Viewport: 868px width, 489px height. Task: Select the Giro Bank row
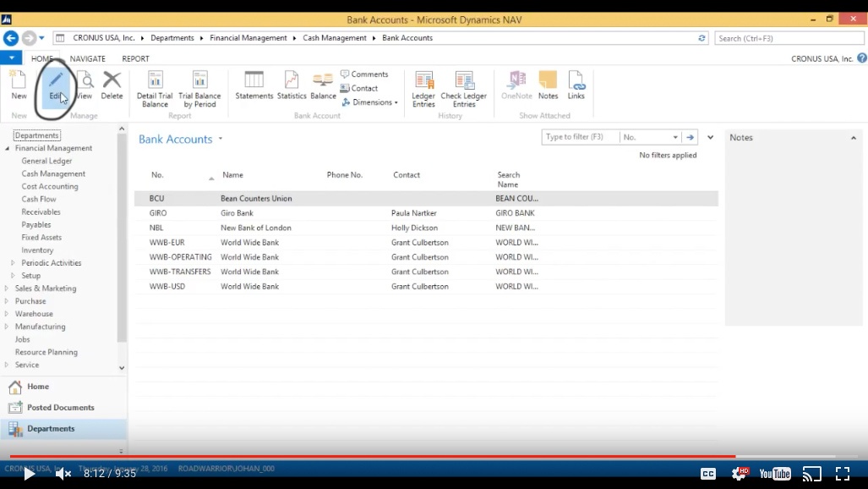point(426,213)
